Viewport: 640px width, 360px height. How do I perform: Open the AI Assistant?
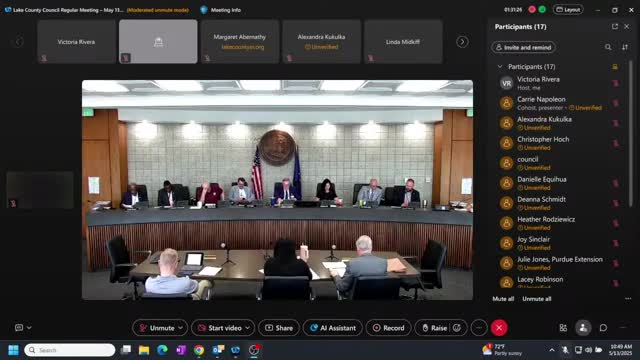coord(333,328)
